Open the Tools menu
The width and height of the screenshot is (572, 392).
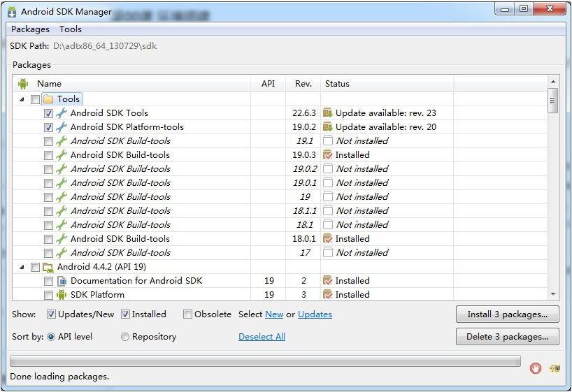(71, 29)
